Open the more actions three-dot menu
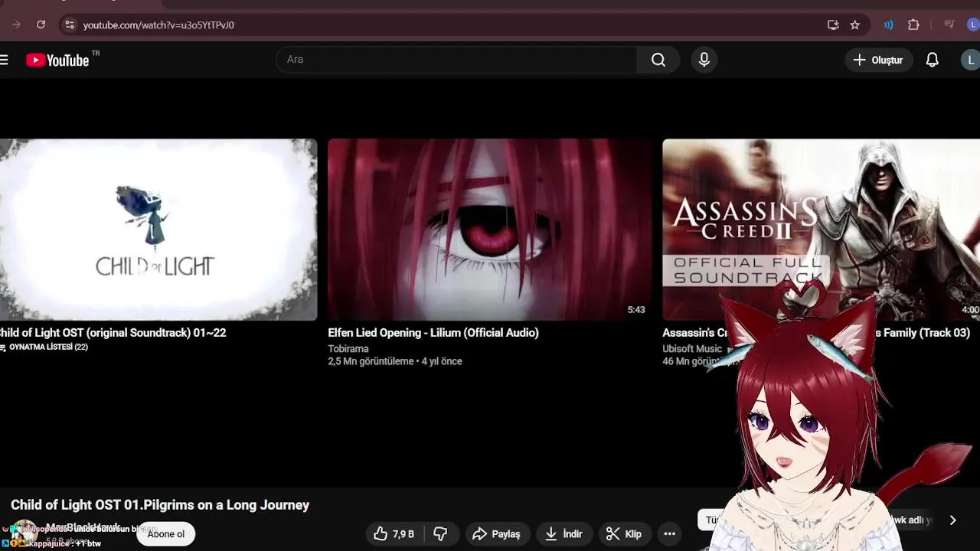The height and width of the screenshot is (551, 980). pos(670,534)
